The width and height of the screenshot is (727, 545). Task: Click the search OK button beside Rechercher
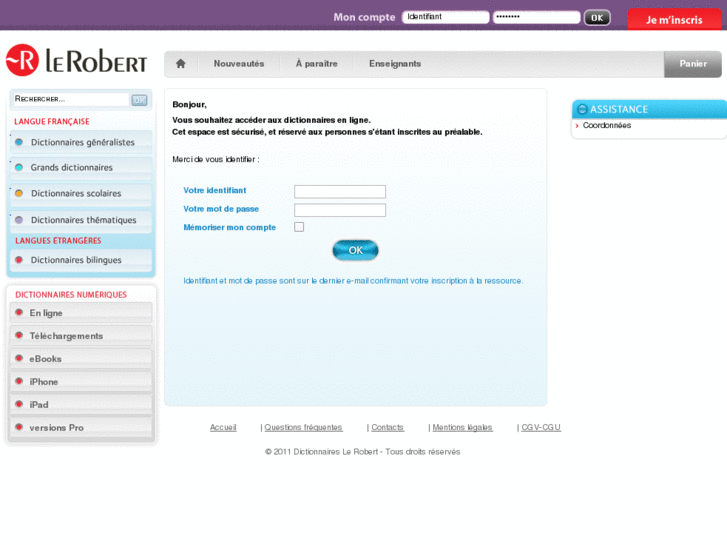[x=139, y=100]
